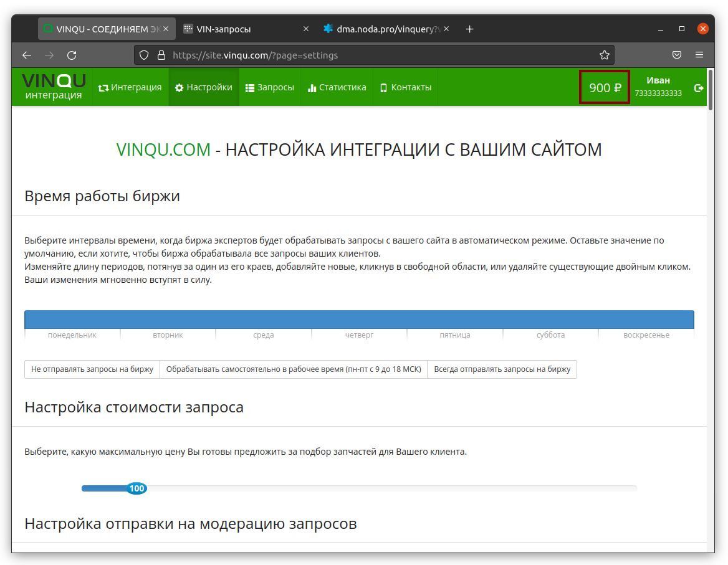Click the padlock site security icon
The height and width of the screenshot is (565, 728).
[x=161, y=55]
